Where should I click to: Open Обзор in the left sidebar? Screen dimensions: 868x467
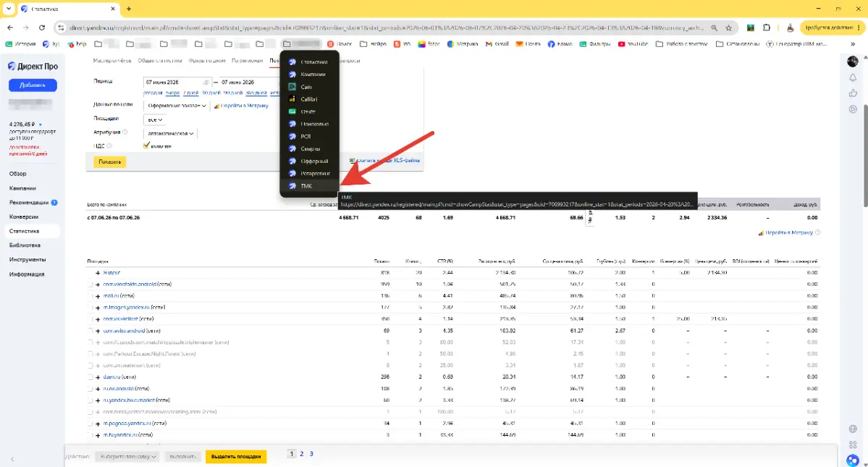click(x=17, y=174)
